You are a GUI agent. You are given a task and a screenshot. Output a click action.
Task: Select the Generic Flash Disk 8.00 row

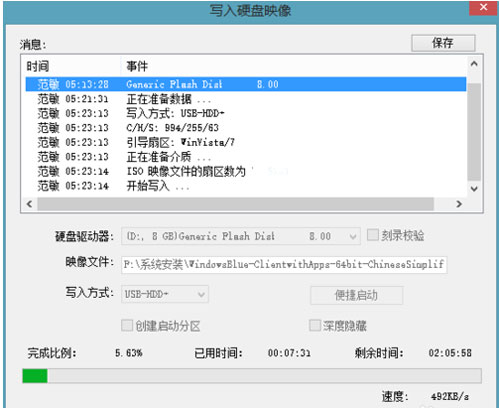coord(246,84)
